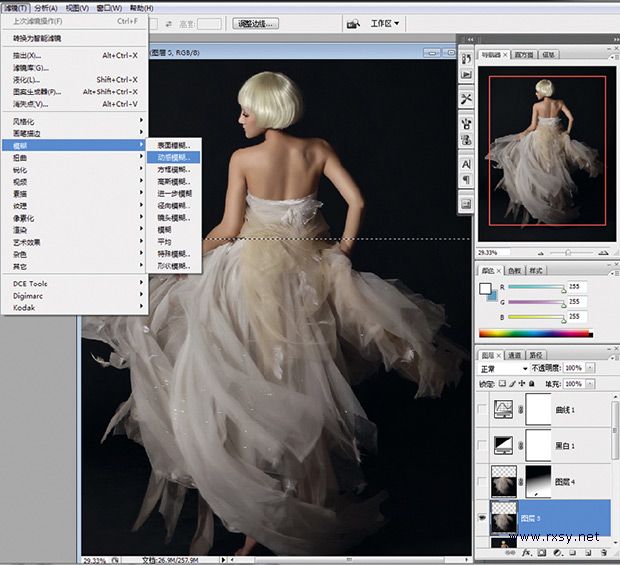This screenshot has width=620, height=565.
Task: Choose 高斯模糊 from blur submenu
Action: coord(174,181)
